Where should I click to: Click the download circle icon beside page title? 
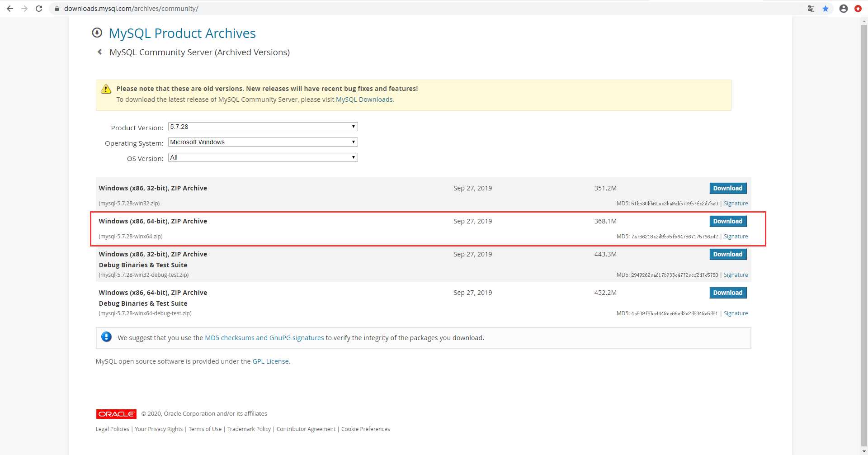pyautogui.click(x=97, y=33)
